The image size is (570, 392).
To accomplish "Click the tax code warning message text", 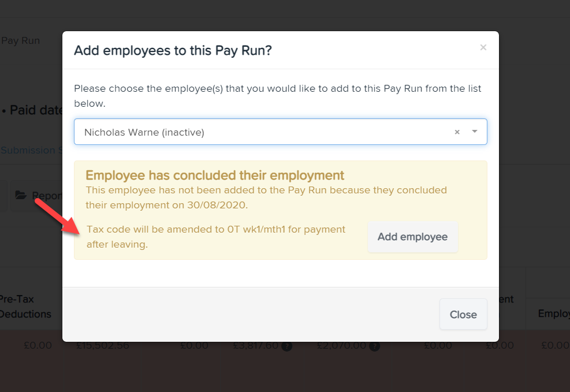I will click(215, 236).
